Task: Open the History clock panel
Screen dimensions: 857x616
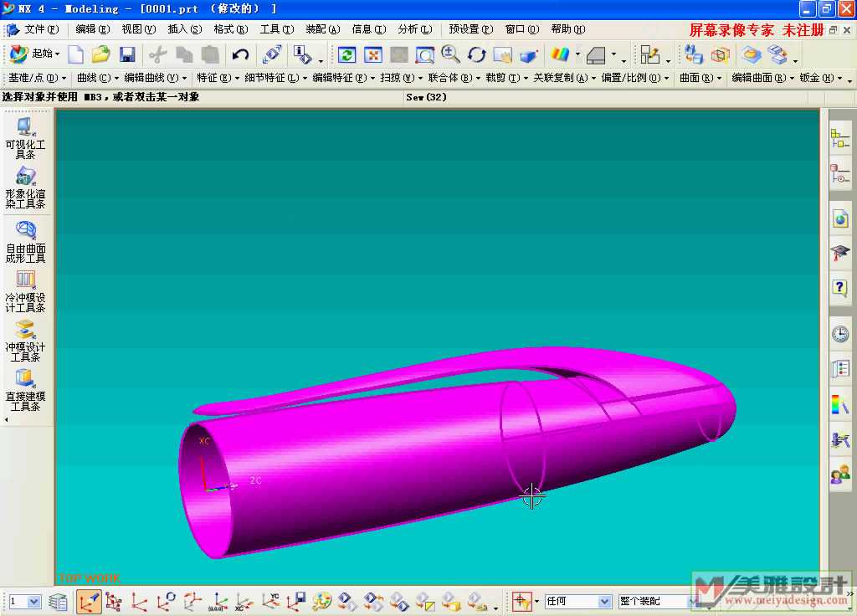Action: [x=840, y=334]
